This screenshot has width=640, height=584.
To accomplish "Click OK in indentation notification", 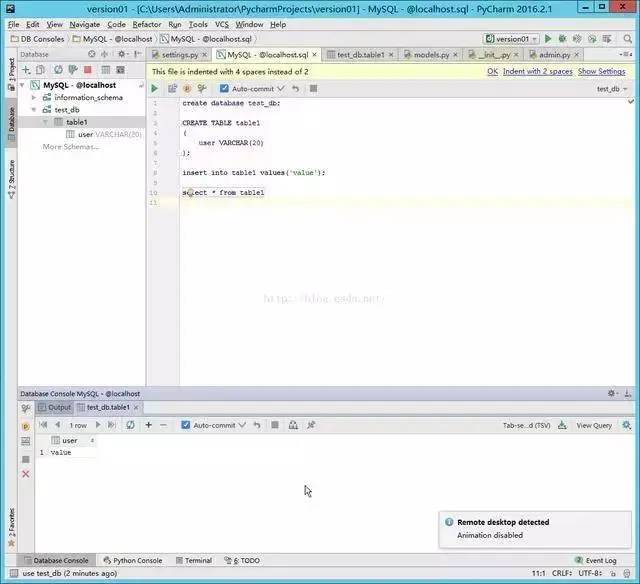I will (x=493, y=71).
